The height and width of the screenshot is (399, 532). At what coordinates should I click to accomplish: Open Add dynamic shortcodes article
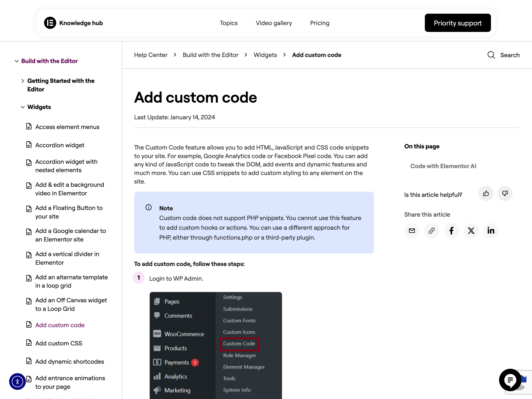click(70, 361)
